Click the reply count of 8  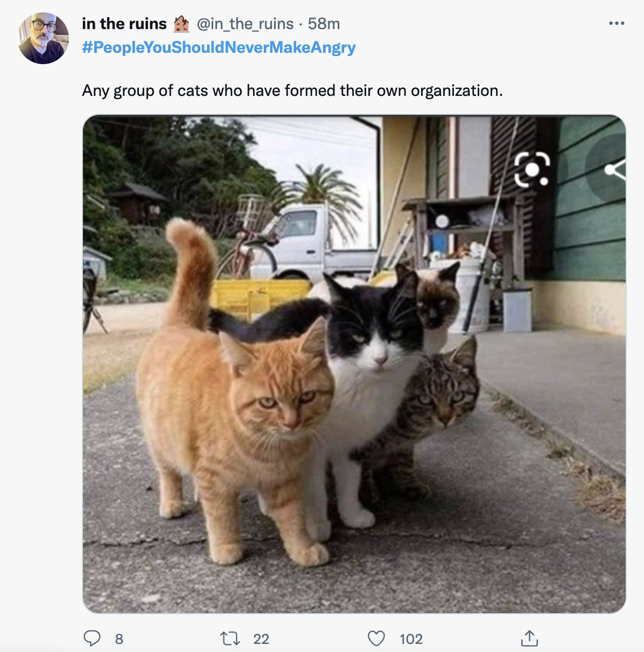point(119,639)
